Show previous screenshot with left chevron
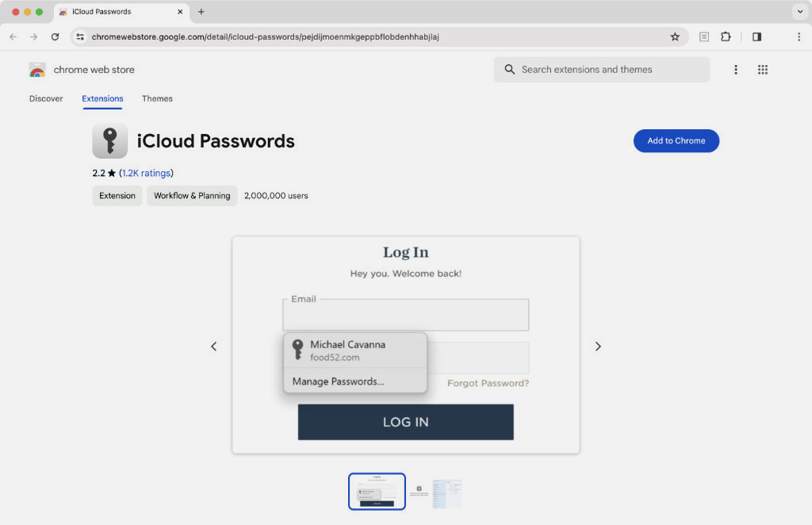The height and width of the screenshot is (525, 812). [213, 347]
